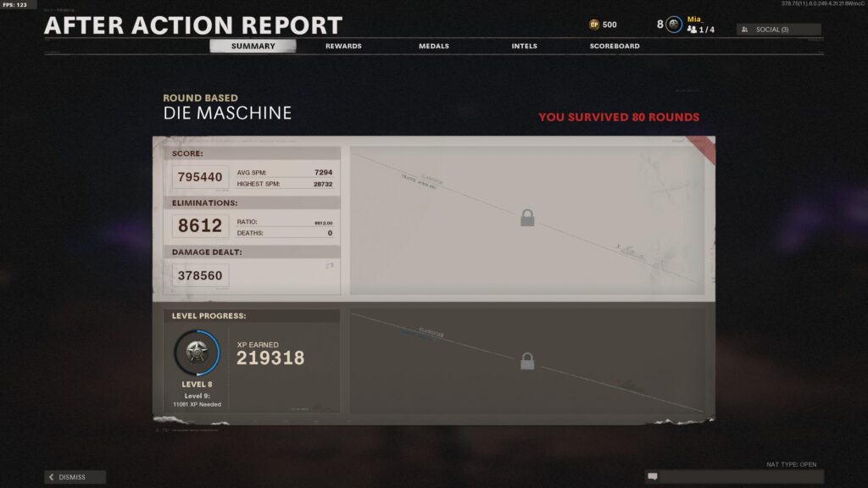Open the Rewards tab
Image resolution: width=868 pixels, height=488 pixels.
(343, 46)
